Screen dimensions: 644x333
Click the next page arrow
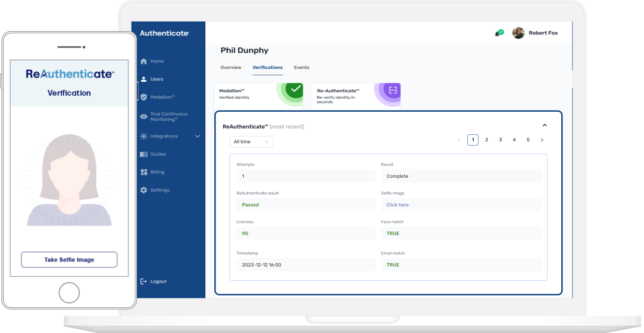point(541,140)
